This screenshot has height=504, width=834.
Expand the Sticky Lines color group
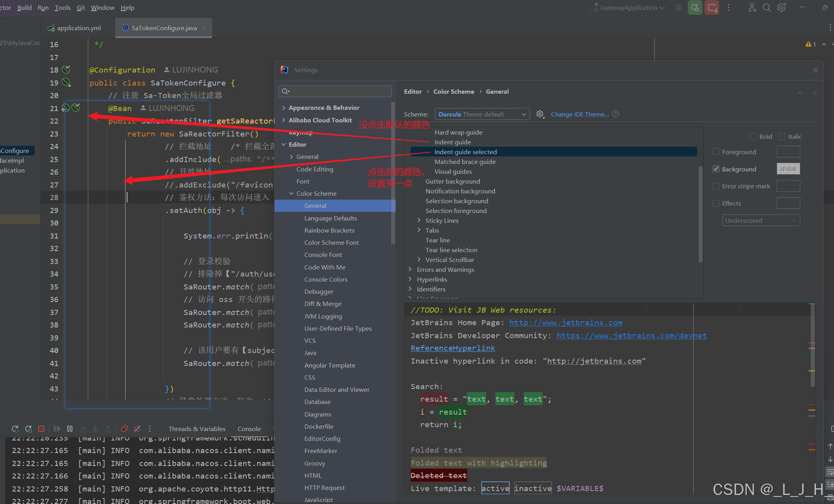point(419,220)
